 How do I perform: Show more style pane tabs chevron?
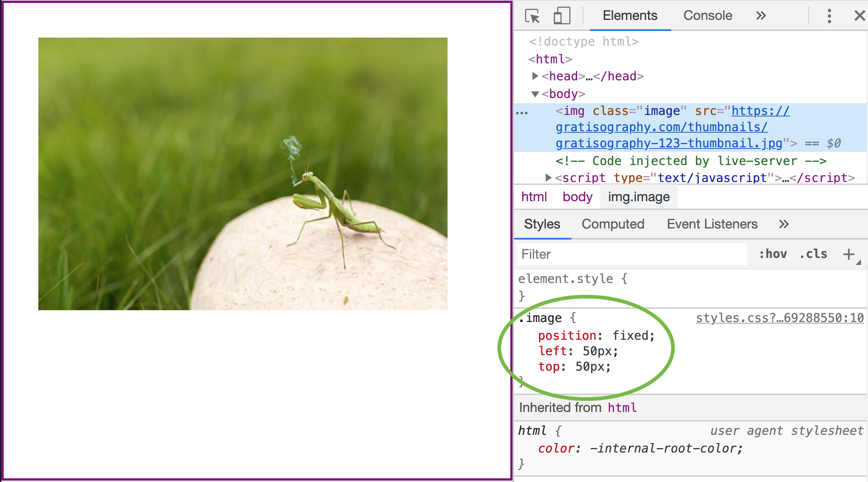pos(784,224)
